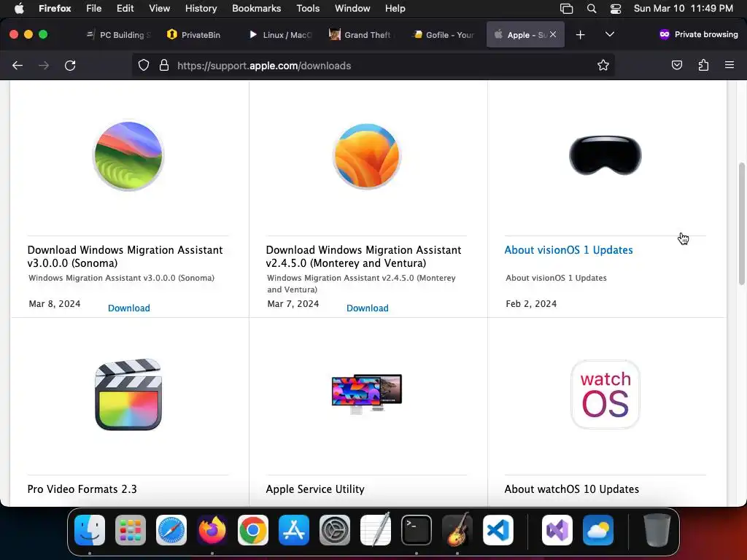Image resolution: width=747 pixels, height=560 pixels.
Task: Click the Feb 2, 2024 date text
Action: tap(531, 304)
